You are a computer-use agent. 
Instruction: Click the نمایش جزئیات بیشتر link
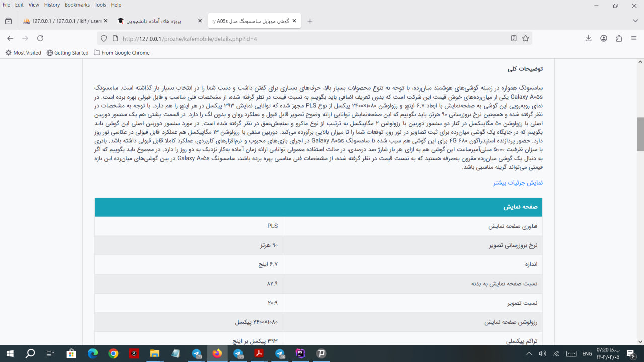(518, 183)
